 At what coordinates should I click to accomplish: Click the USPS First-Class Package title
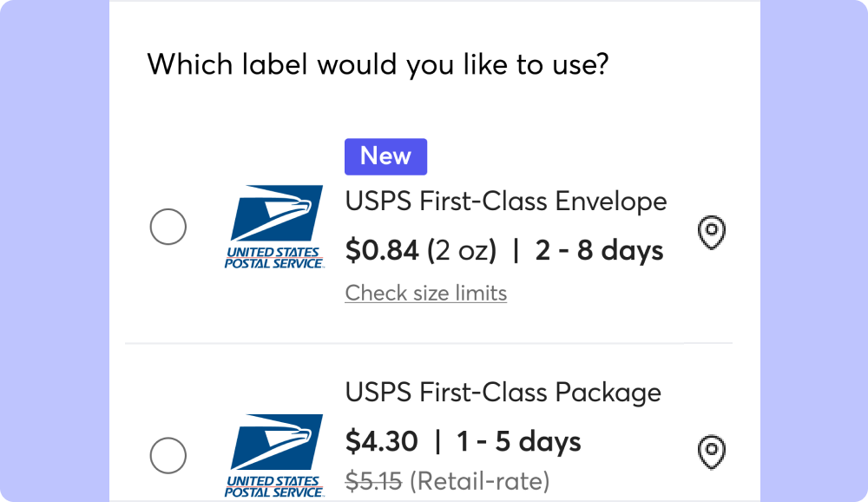pyautogui.click(x=503, y=393)
